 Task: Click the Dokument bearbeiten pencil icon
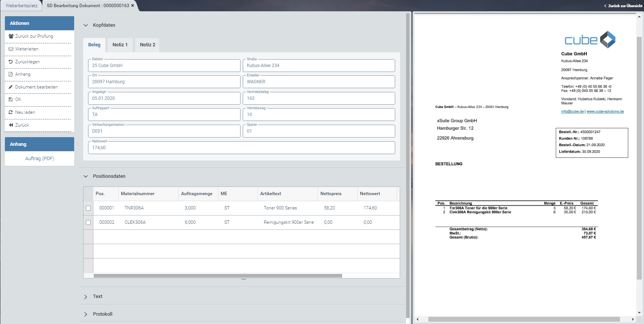11,87
